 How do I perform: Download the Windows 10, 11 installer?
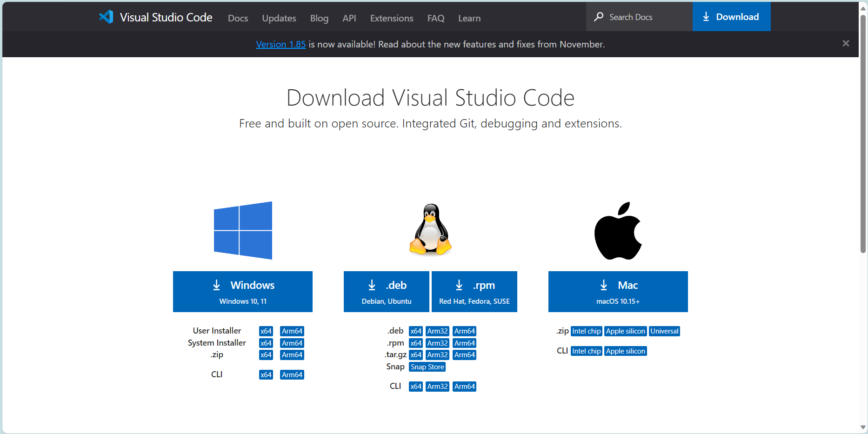[243, 292]
